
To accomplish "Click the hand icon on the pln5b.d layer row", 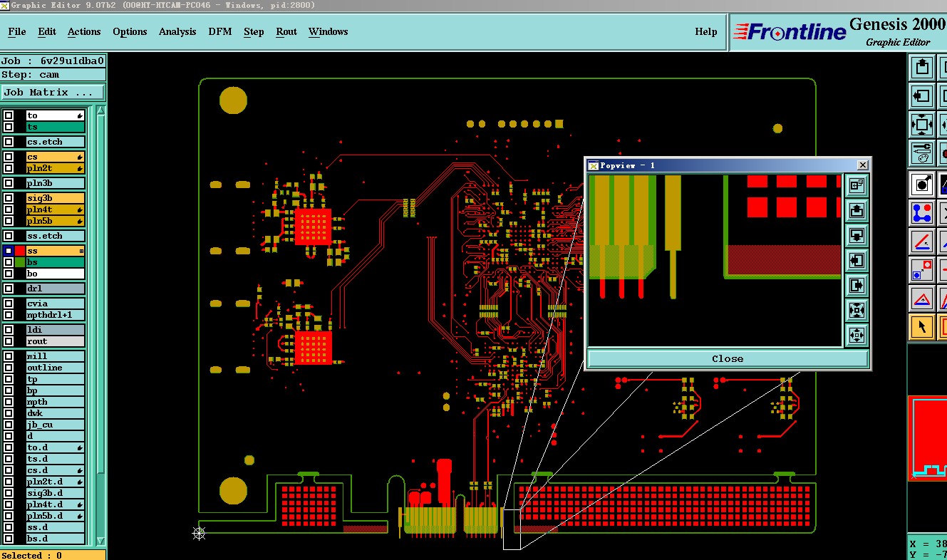I will coord(81,516).
